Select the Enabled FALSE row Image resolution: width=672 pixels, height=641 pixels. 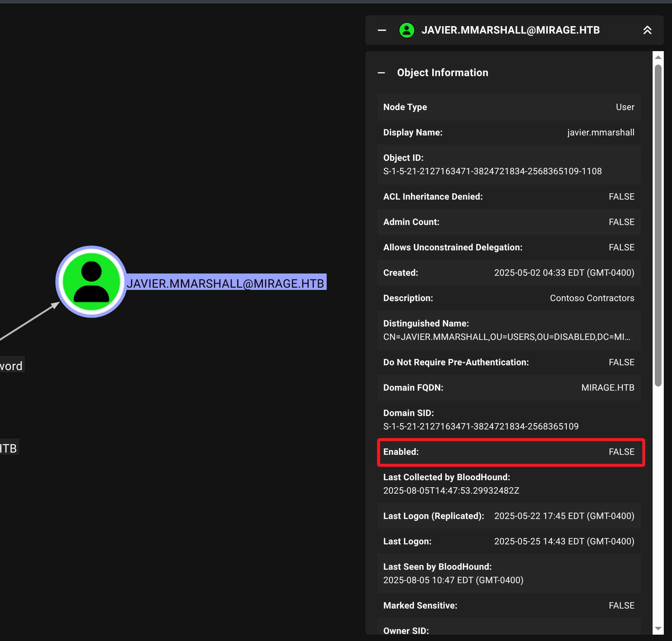pyautogui.click(x=509, y=452)
